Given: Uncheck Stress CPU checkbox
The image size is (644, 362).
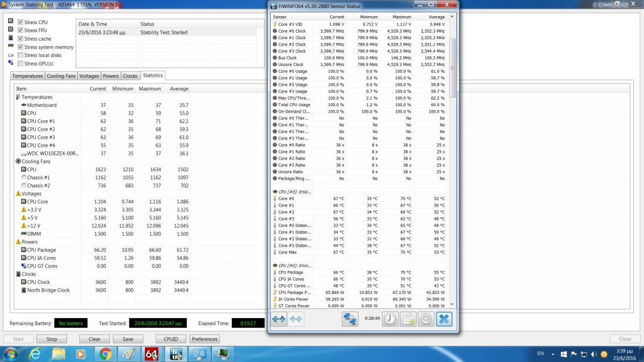Looking at the screenshot, I should point(20,22).
